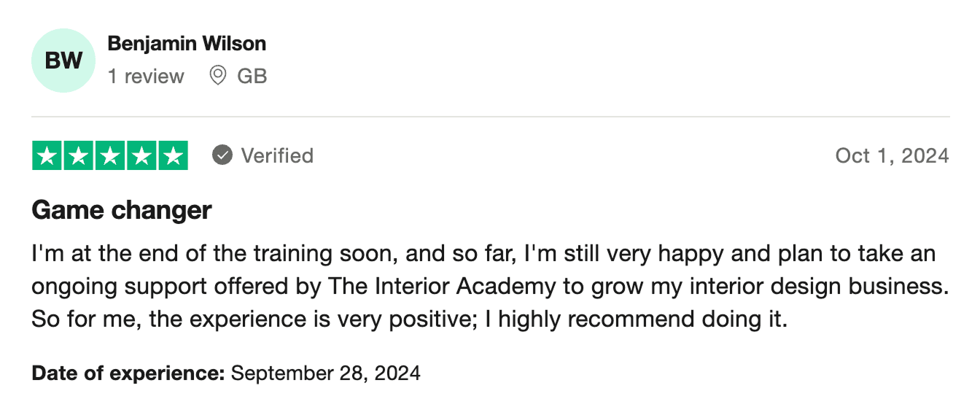This screenshot has width=980, height=407.
Task: Click the 'Date of experience:' label
Action: point(128,373)
